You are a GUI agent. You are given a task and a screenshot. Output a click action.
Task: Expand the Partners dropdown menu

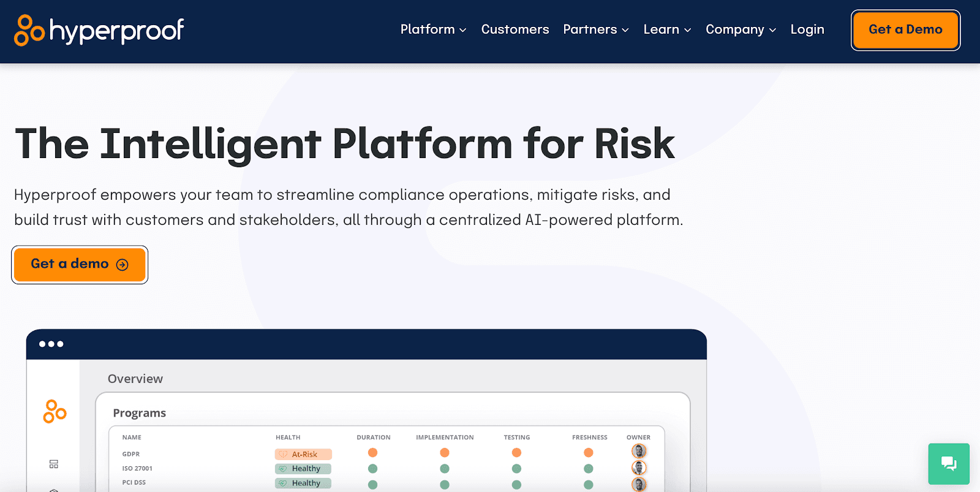click(596, 29)
